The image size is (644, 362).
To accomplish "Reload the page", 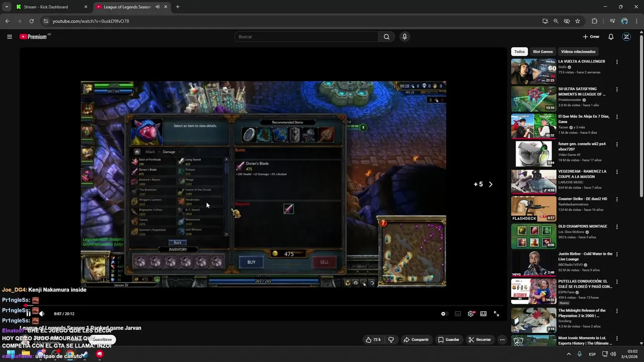I will coord(31,21).
